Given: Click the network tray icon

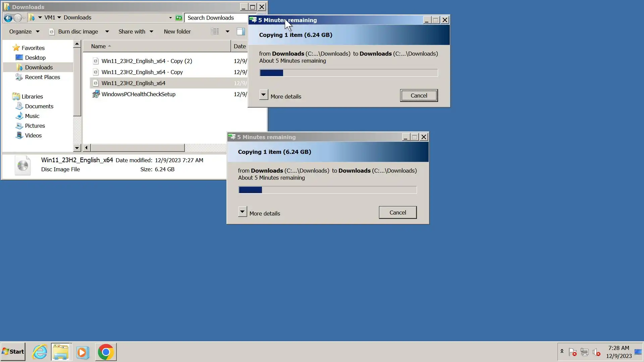Looking at the screenshot, I should point(584,352).
